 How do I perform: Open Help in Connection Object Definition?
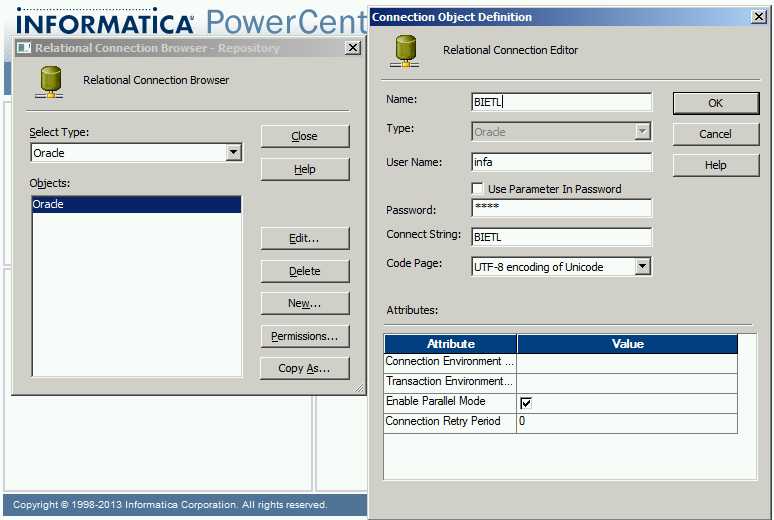(715, 165)
